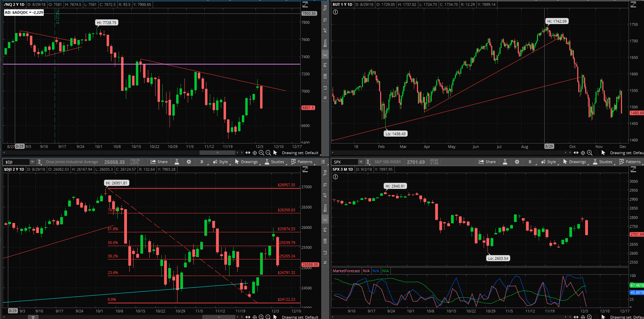The height and width of the screenshot is (319, 644).
Task: Open the Btns side tab next to /NQ chart
Action: coord(325,43)
